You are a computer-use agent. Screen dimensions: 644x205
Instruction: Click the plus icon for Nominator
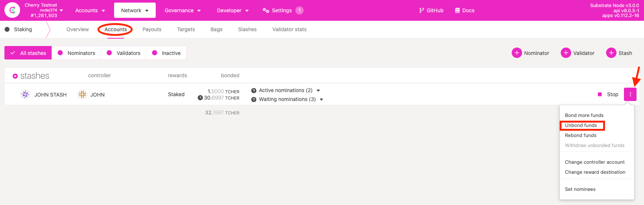517,53
